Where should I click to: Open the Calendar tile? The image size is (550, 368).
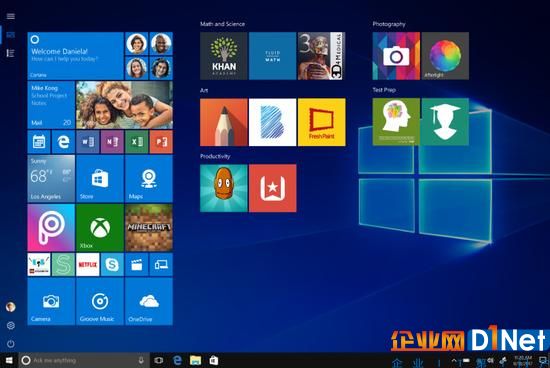click(x=39, y=142)
